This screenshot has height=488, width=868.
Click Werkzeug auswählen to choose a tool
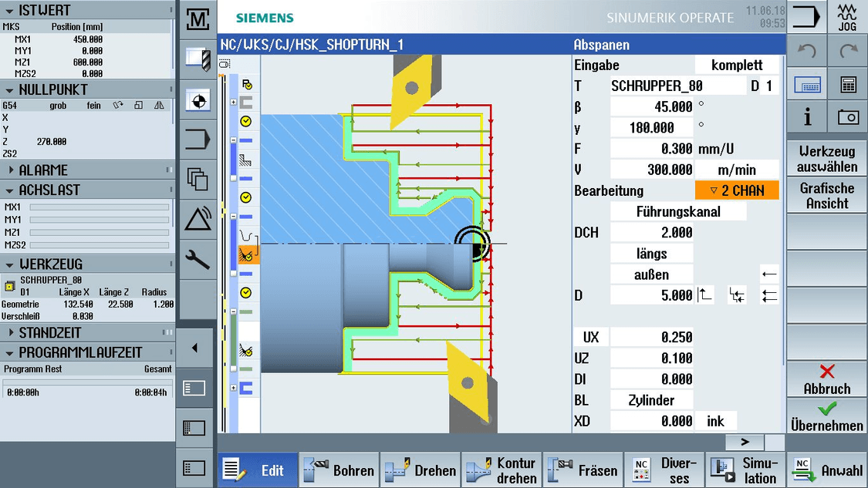tap(826, 157)
